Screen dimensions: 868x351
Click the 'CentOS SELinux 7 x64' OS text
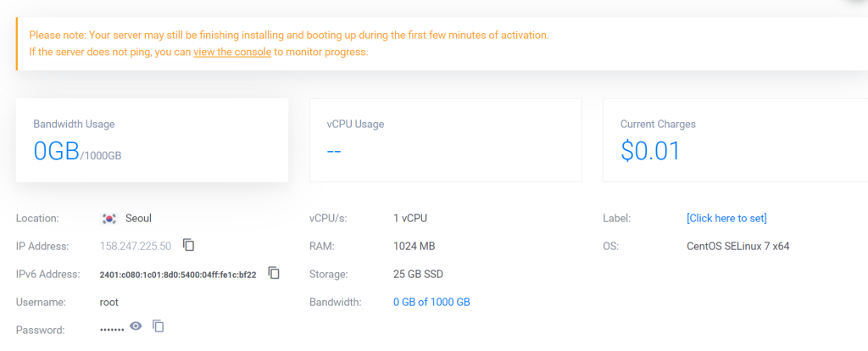(x=738, y=247)
